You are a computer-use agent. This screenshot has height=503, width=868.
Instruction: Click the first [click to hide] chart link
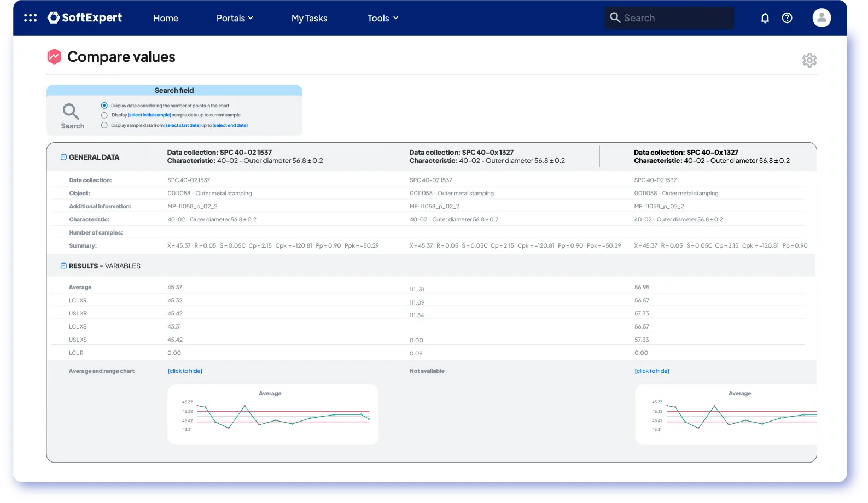[x=185, y=371]
